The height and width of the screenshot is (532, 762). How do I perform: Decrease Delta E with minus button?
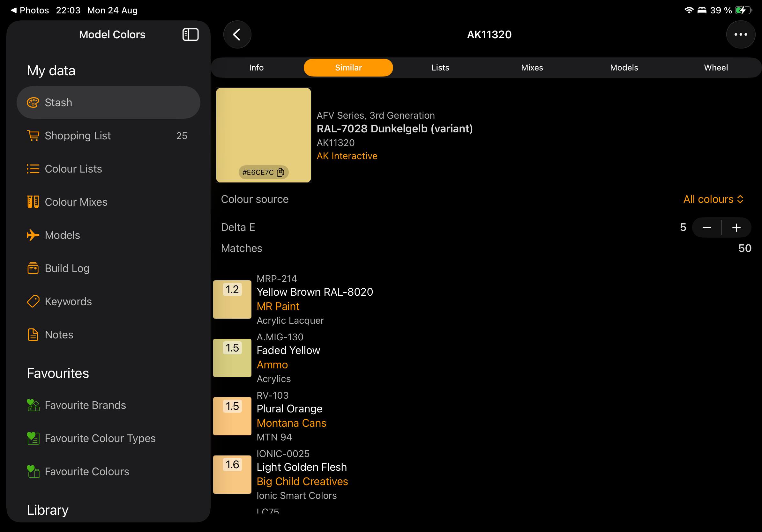pyautogui.click(x=707, y=227)
